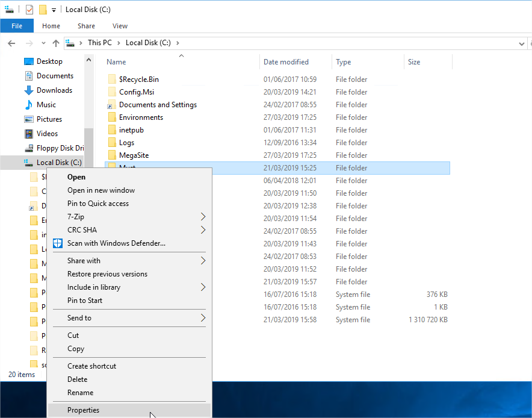This screenshot has height=418, width=532.
Task: Open the recent locations dropdown arrow
Action: click(x=43, y=43)
